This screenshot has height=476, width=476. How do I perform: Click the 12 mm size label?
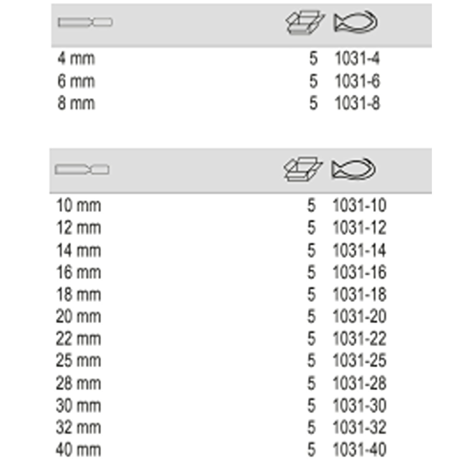[x=79, y=228]
